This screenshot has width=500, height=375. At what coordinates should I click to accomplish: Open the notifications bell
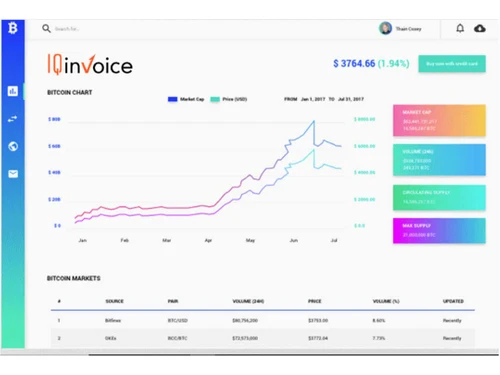[x=460, y=28]
